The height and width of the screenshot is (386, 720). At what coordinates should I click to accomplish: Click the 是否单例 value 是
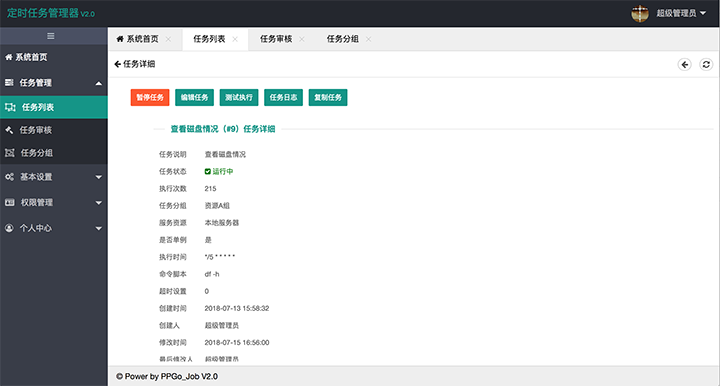[208, 240]
